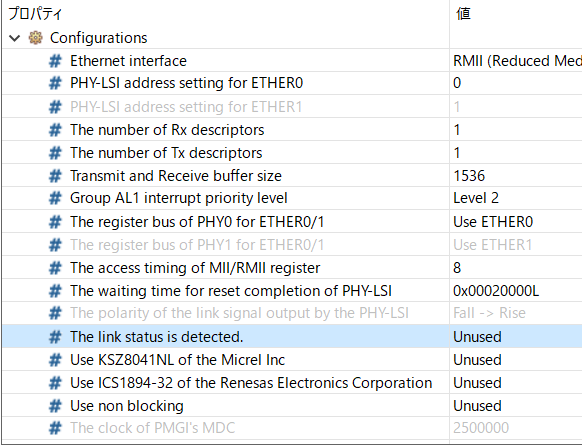Toggle the Unused value for Use non blocking
Viewport: 582px width, 446px height.
click(516, 406)
